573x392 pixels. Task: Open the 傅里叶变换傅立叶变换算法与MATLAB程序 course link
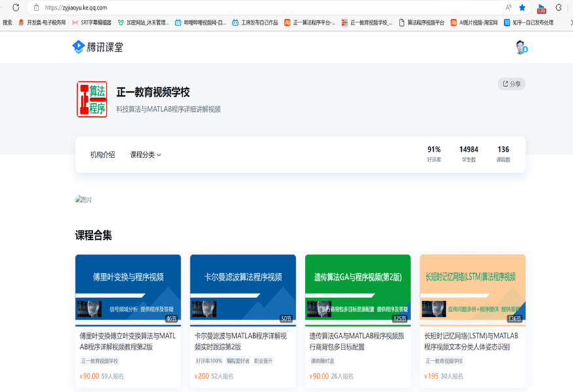click(x=128, y=342)
